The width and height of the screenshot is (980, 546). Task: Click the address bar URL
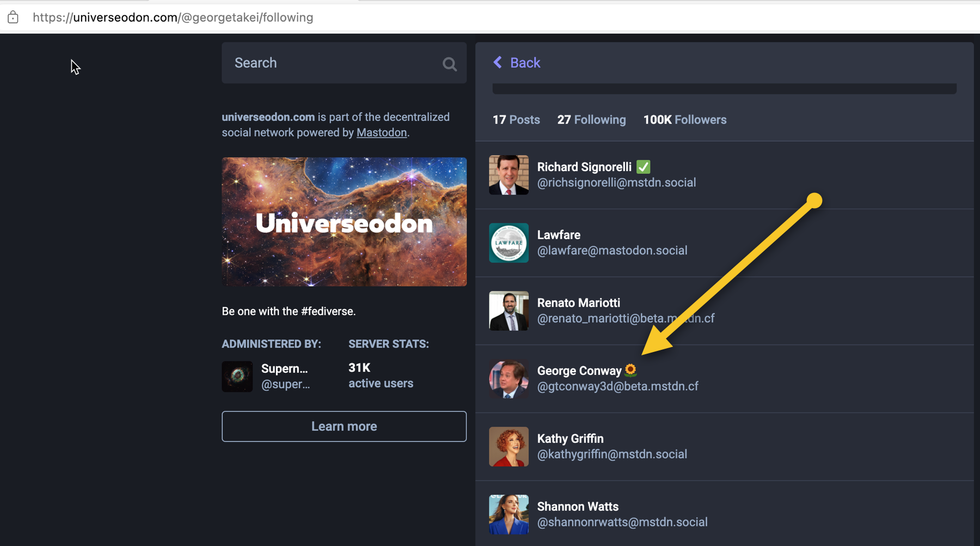pyautogui.click(x=173, y=17)
